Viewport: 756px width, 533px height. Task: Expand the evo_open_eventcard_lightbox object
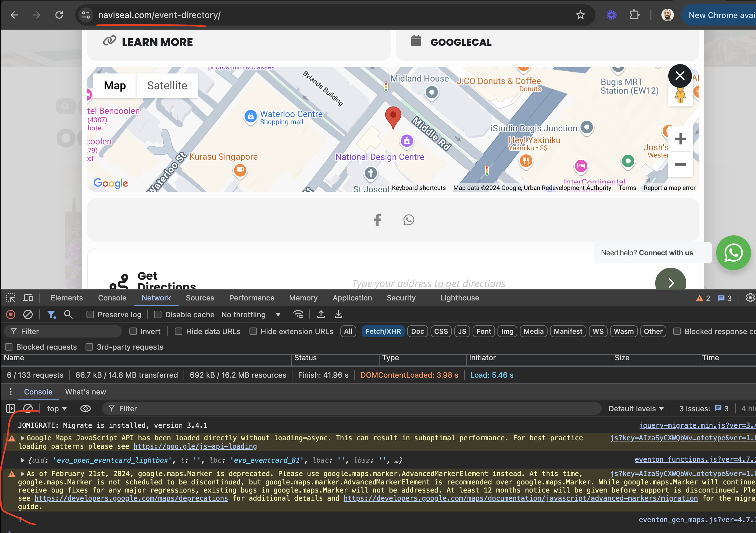[23, 460]
